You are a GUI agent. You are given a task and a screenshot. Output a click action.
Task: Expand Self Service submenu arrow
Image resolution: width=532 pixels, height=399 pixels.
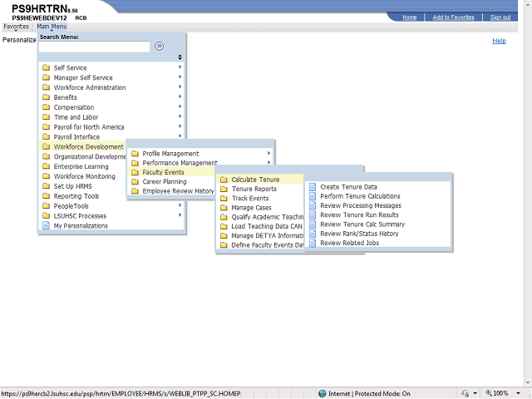click(x=180, y=66)
